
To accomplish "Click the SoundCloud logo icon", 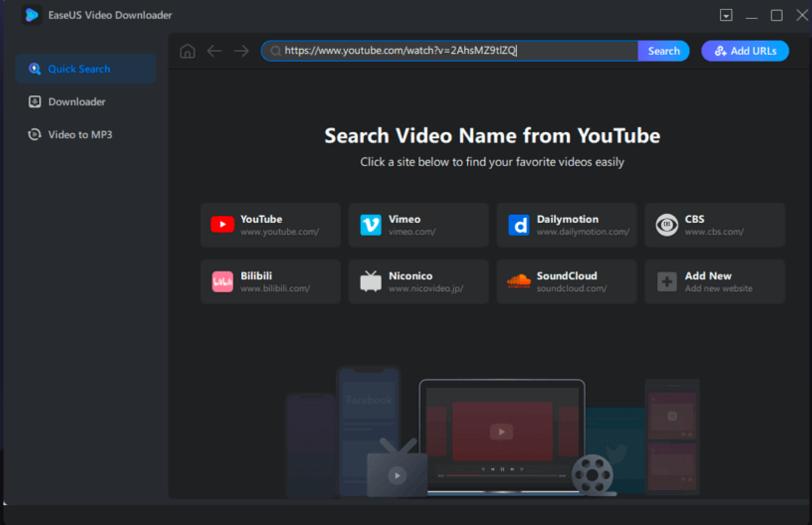I will pos(519,281).
